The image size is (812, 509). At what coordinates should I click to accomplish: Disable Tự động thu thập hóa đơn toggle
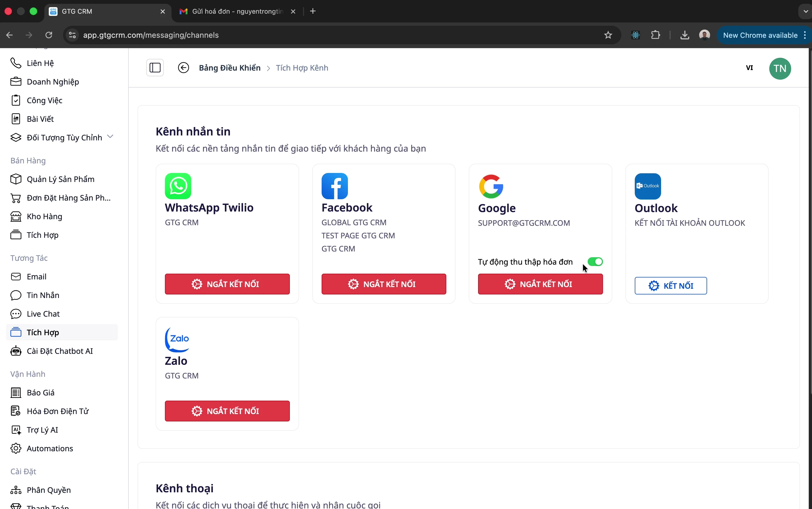tap(595, 262)
